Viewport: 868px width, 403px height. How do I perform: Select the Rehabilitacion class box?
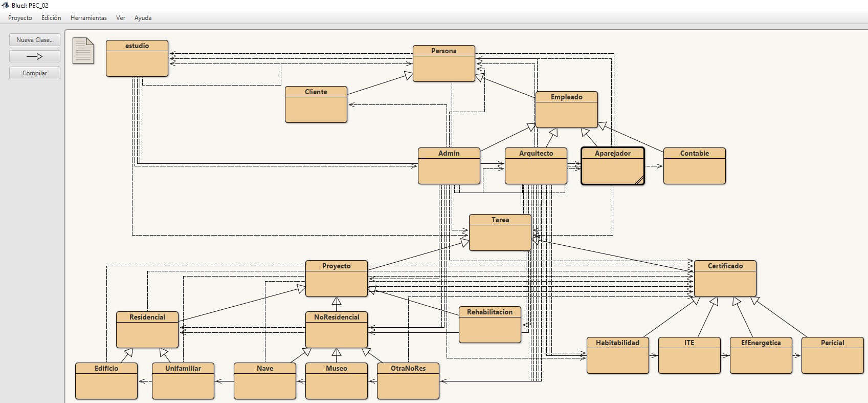[x=490, y=325]
